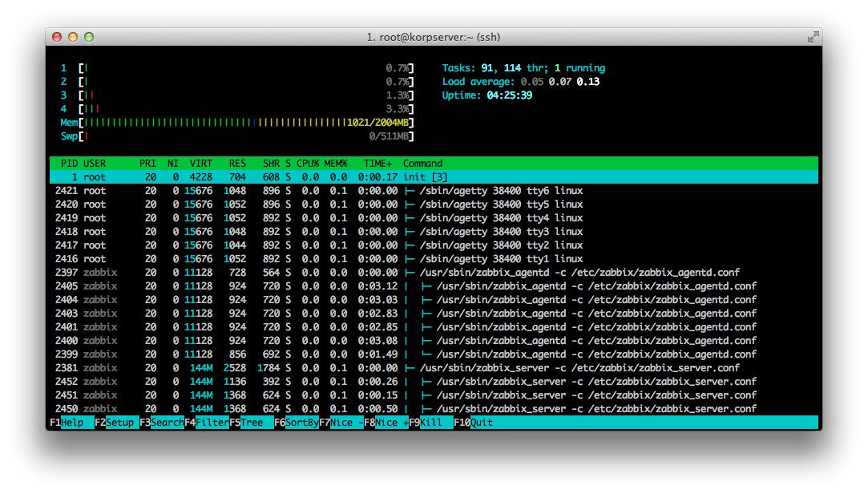Select zabbix_agentd child process 2399

pos(434,354)
